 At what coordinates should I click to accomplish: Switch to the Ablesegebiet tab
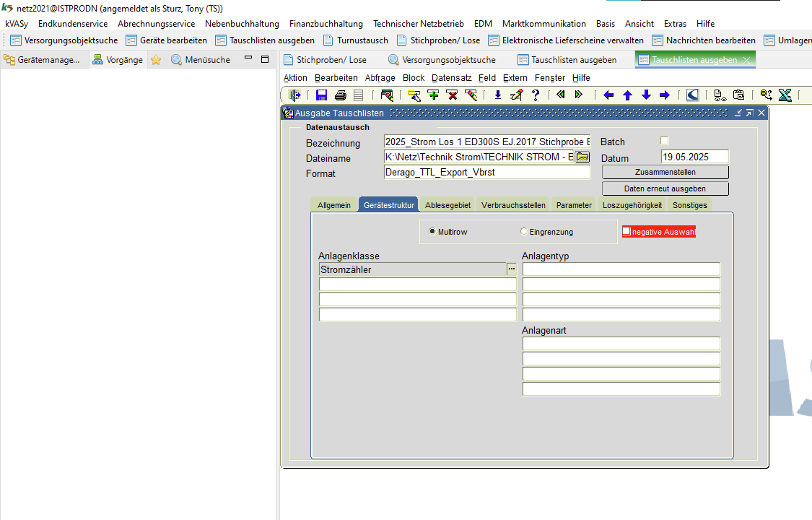[x=448, y=205]
